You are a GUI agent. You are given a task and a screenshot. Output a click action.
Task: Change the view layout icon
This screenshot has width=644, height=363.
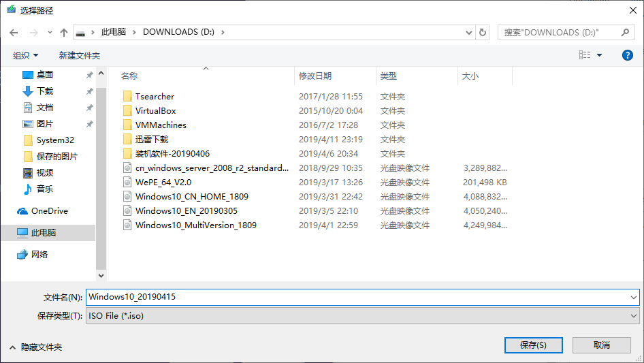[x=585, y=54]
